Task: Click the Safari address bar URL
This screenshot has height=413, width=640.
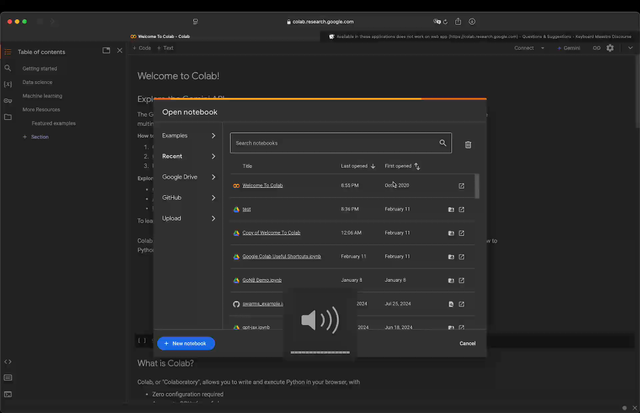Action: click(x=323, y=22)
